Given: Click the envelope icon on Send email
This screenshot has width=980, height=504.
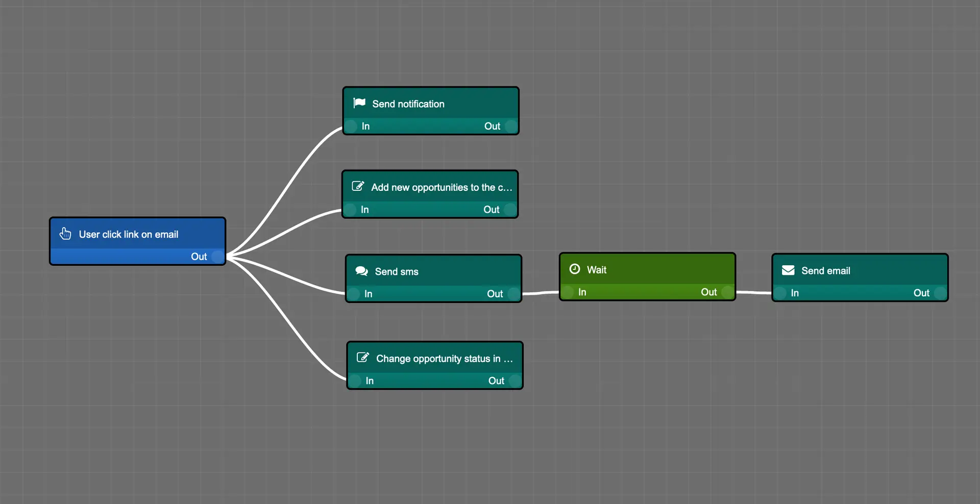Looking at the screenshot, I should tap(788, 270).
